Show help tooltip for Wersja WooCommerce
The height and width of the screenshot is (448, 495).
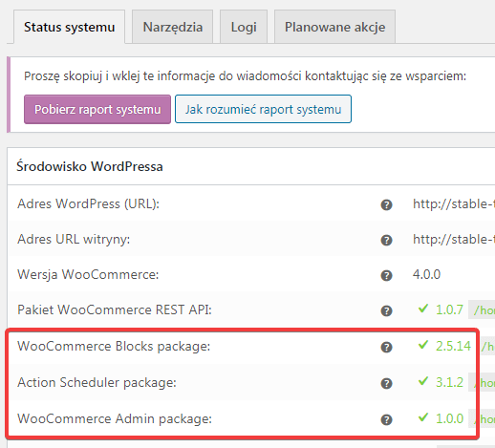pyautogui.click(x=386, y=275)
